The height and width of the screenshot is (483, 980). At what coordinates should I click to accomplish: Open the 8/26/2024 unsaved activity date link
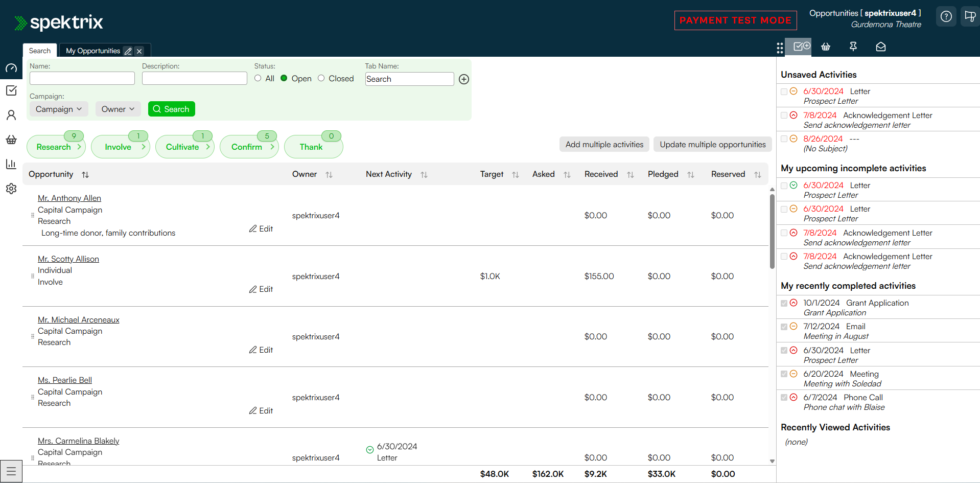(x=823, y=139)
